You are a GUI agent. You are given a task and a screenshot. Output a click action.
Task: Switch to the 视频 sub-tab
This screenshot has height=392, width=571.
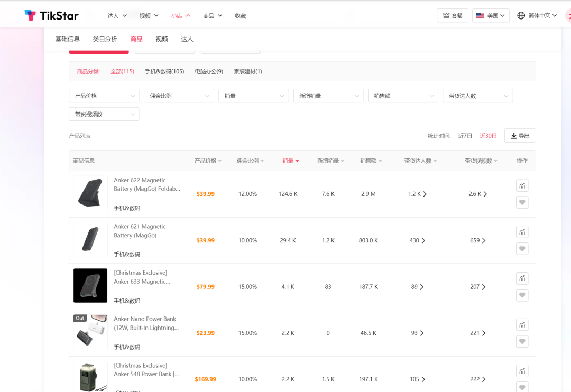click(x=162, y=39)
